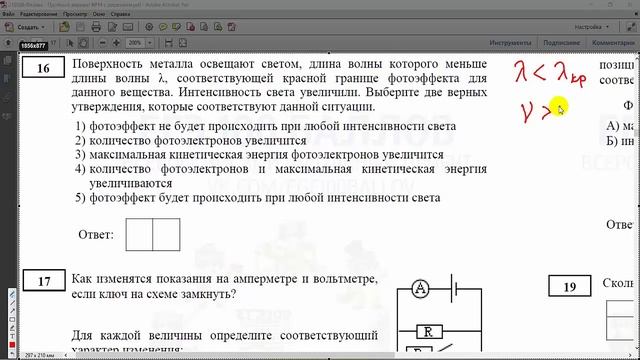Click the Создать button
640x360 pixels.
pos(24,27)
